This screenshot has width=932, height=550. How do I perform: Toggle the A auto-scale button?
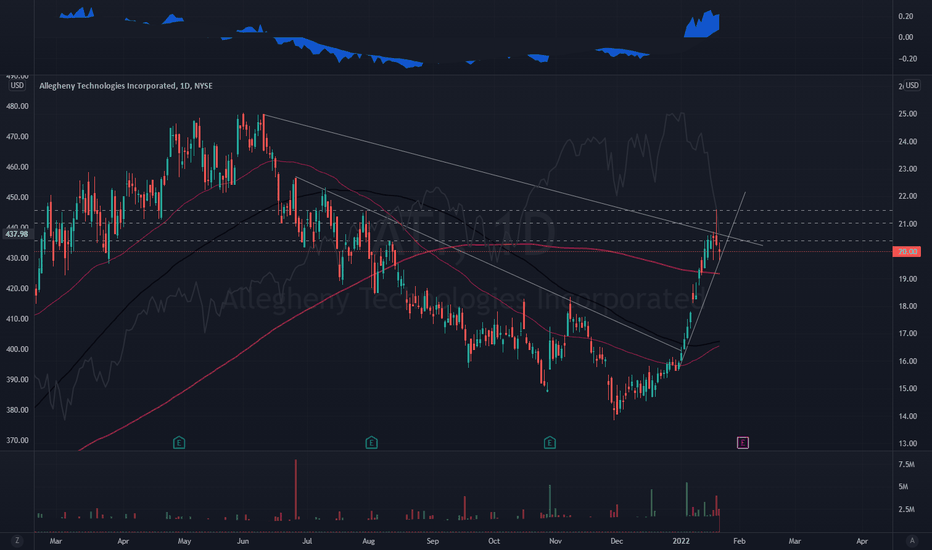912,540
